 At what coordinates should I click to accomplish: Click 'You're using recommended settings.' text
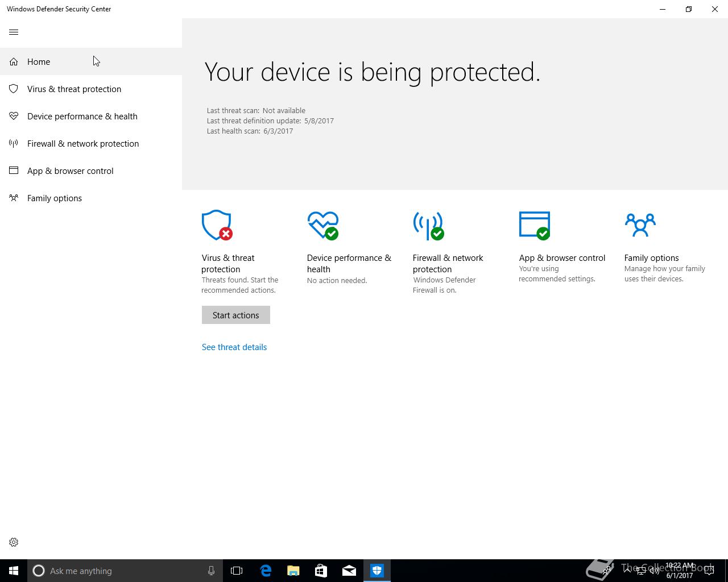point(557,274)
